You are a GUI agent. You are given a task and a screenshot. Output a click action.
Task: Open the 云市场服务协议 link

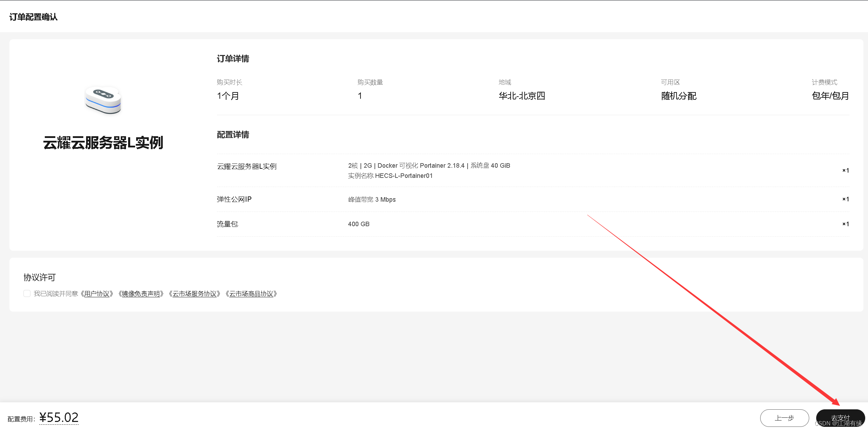coord(195,294)
